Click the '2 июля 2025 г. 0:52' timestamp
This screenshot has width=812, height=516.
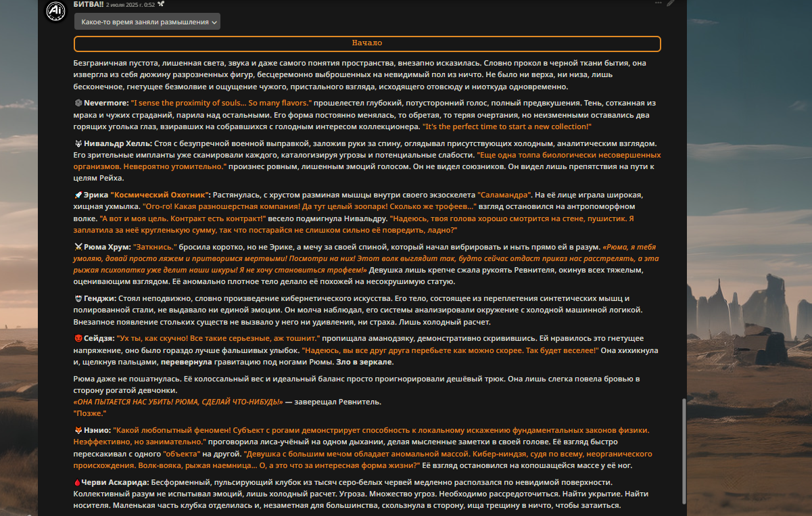129,4
